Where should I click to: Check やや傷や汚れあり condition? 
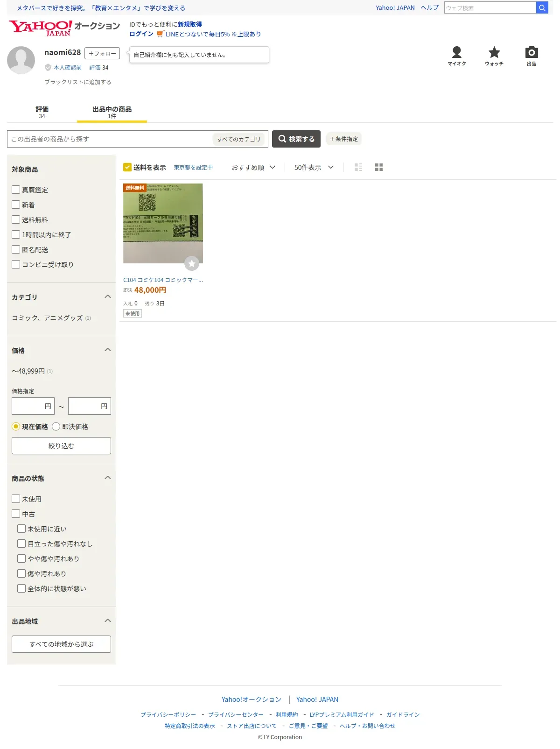21,558
